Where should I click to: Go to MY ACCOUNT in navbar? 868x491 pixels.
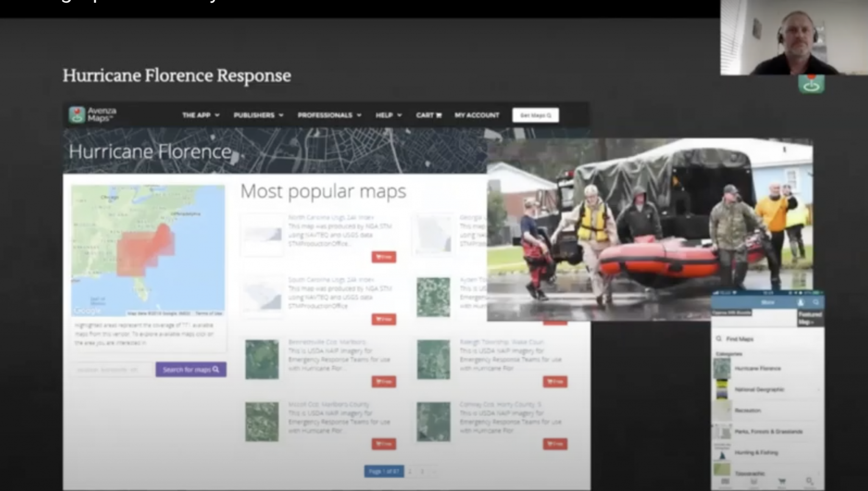click(477, 115)
